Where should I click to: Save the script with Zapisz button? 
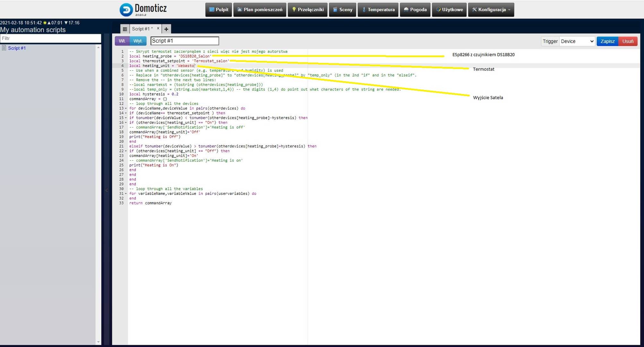click(x=607, y=41)
